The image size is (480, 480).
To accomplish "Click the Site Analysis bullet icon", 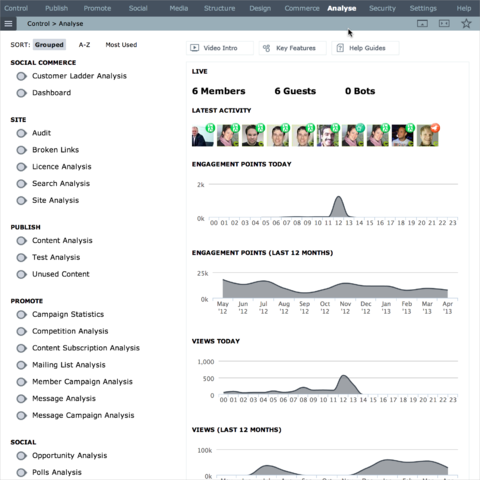I will [x=22, y=200].
